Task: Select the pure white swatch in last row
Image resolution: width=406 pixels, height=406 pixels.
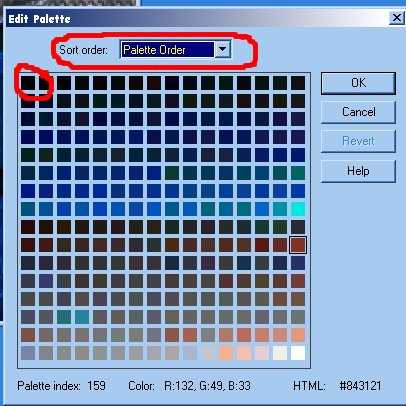Action: pos(298,353)
